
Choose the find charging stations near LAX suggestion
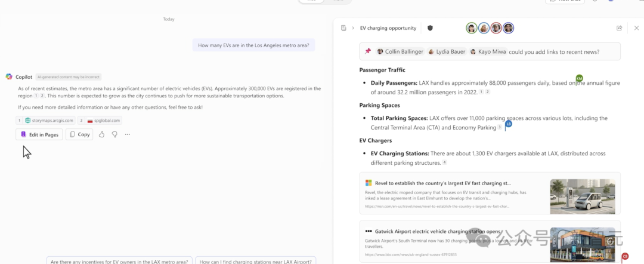[256, 262]
